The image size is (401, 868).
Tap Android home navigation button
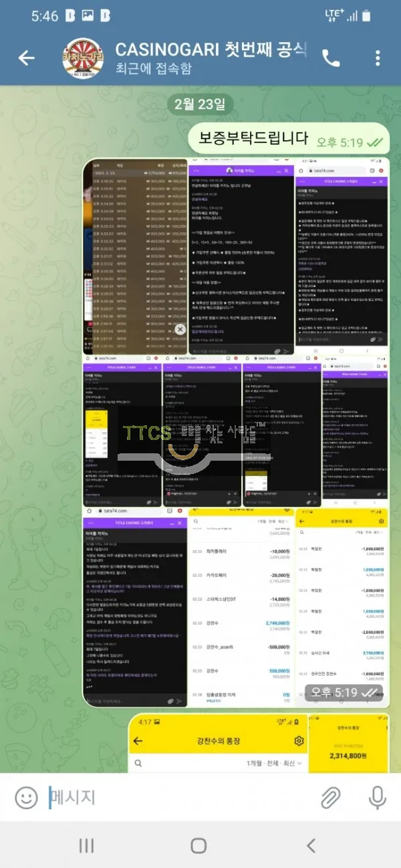click(198, 846)
